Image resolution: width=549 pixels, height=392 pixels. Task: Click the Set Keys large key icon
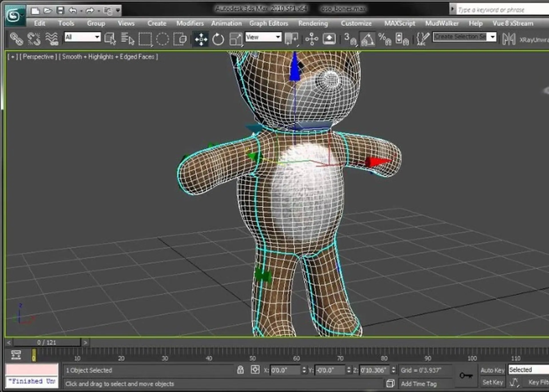466,375
